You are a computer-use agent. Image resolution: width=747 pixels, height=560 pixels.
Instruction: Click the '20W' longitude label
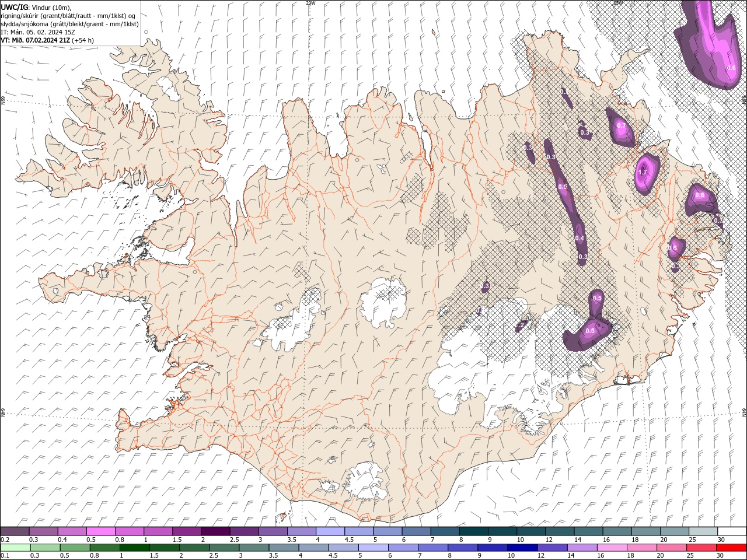[x=310, y=3]
